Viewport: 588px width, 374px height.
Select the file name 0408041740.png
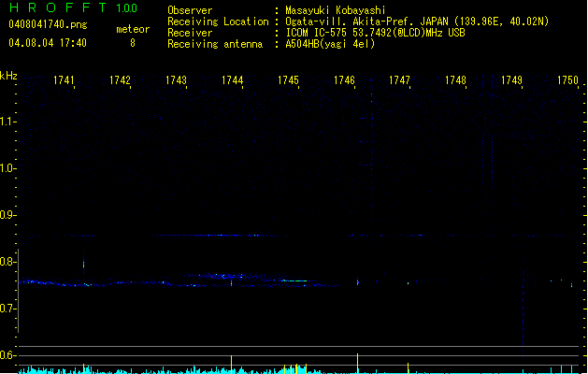coord(48,24)
